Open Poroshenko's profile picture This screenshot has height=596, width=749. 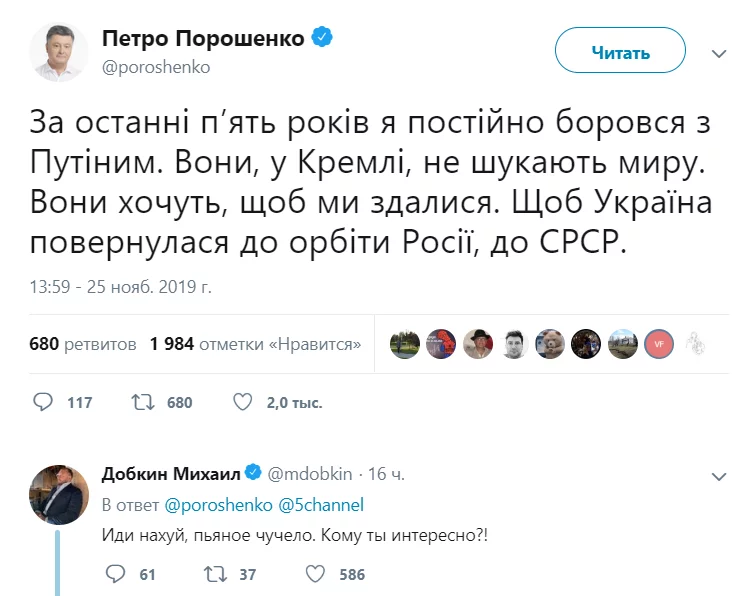pyautogui.click(x=59, y=52)
